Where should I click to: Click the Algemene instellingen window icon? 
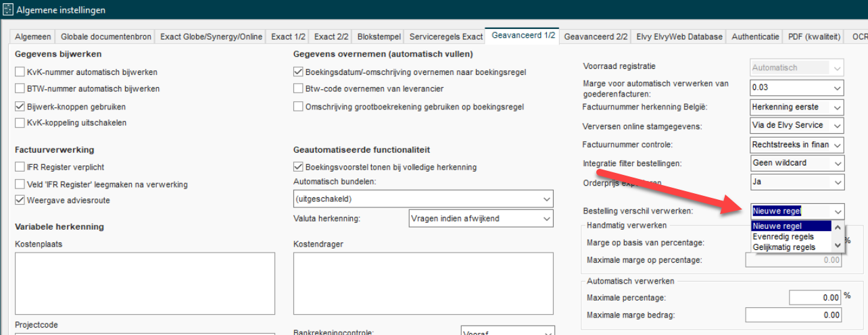click(9, 10)
